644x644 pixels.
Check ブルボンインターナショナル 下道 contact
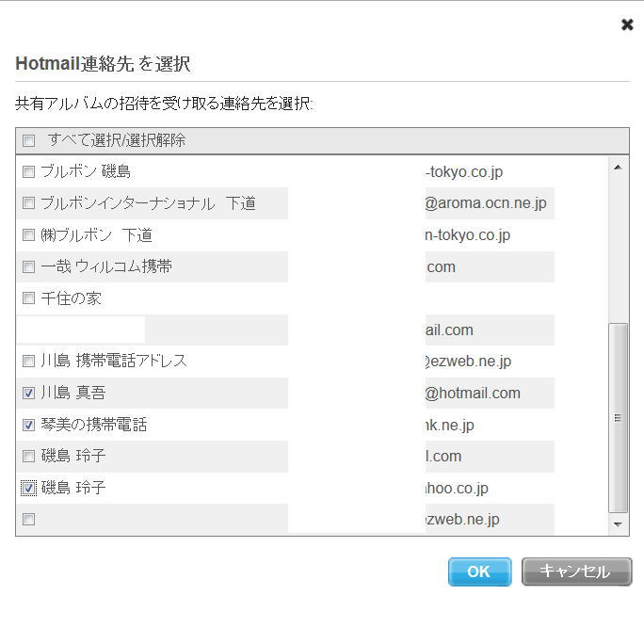[29, 202]
